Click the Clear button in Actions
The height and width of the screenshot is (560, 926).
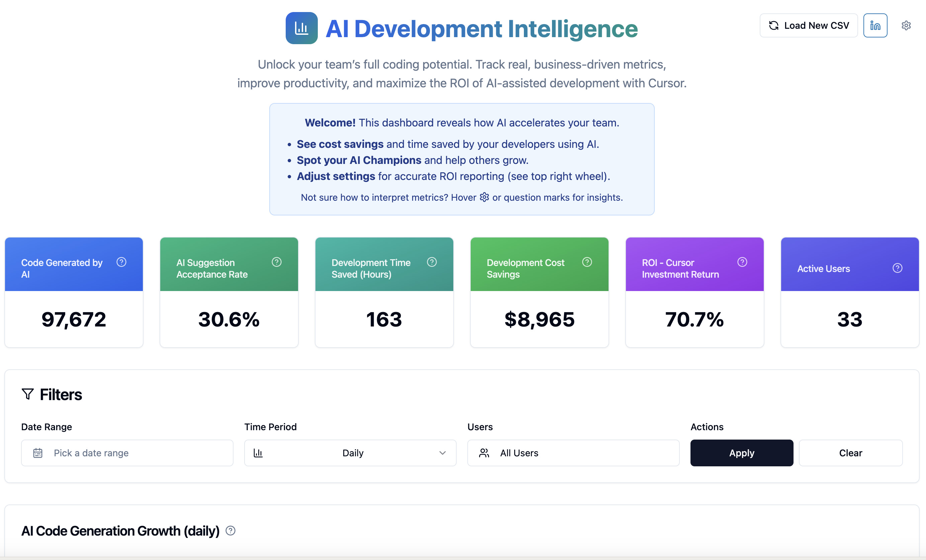850,453
